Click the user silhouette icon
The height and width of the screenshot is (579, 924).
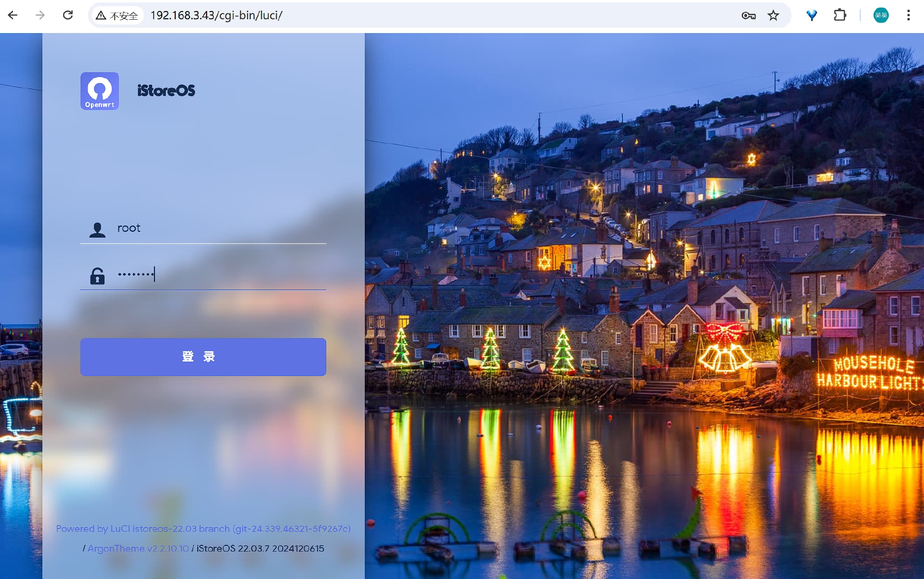pyautogui.click(x=97, y=230)
